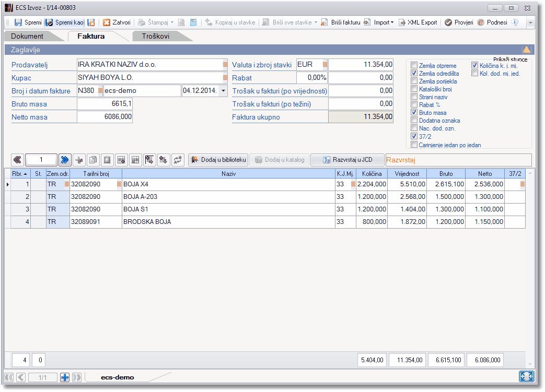Enable the Zemlja porijekla checkbox
Image resolution: width=545 pixels, height=392 pixels.
point(414,81)
